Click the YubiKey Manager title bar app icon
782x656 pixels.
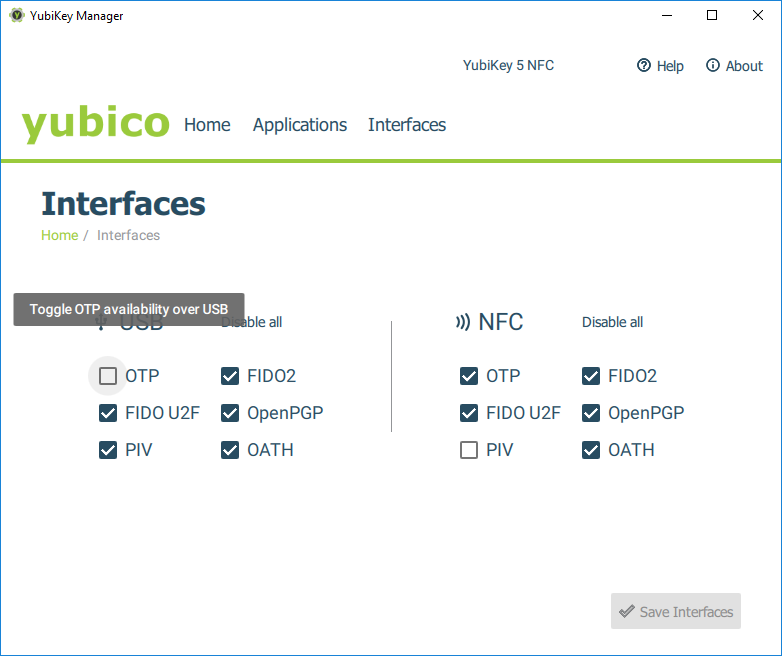tap(16, 15)
